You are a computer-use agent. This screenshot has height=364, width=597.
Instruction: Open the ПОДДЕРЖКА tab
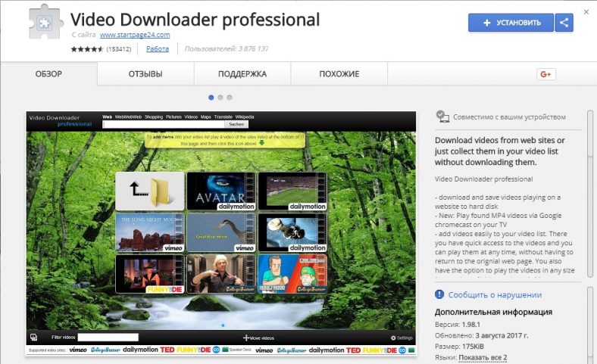click(x=242, y=74)
